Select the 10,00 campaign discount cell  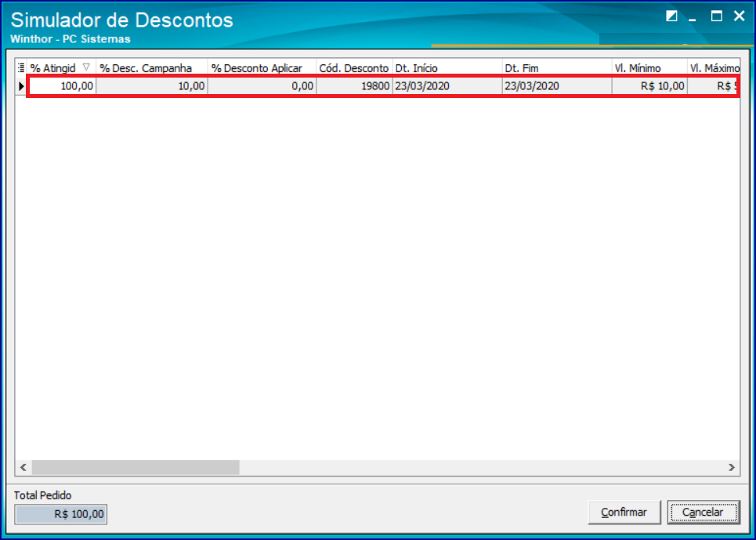[152, 86]
